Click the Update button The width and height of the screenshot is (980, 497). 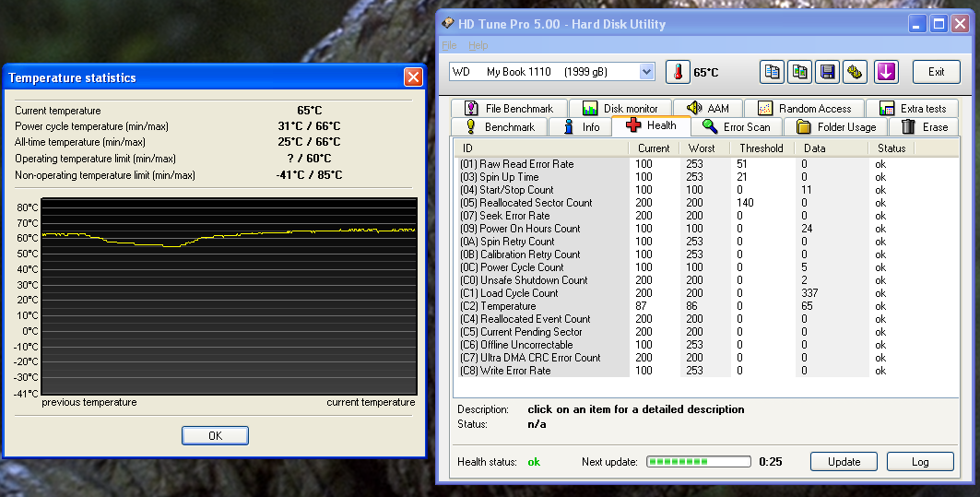click(x=844, y=461)
